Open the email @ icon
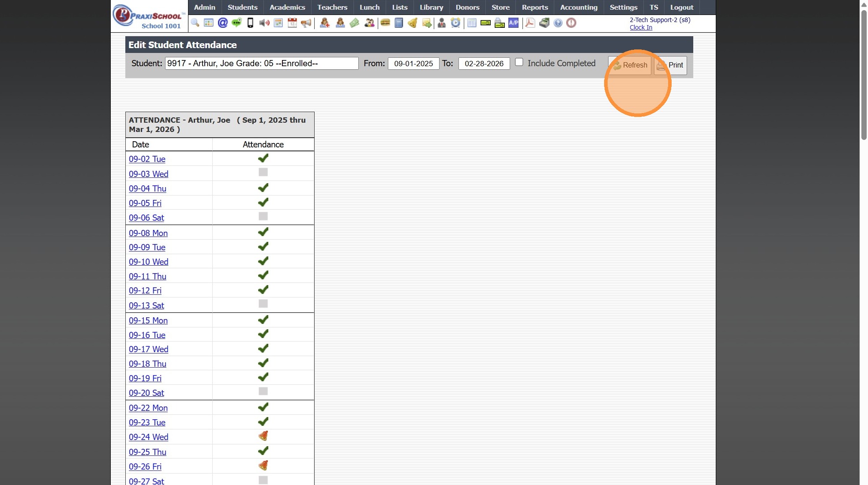This screenshot has height=485, width=868. coord(223,23)
